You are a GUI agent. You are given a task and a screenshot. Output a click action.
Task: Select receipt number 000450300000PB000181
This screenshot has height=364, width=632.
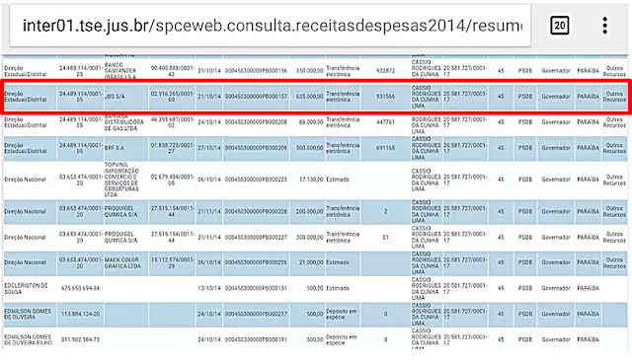[256, 339]
